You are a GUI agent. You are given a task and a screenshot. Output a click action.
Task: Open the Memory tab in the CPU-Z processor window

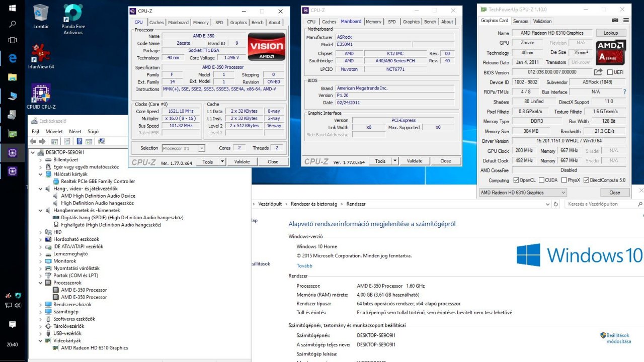click(x=201, y=23)
